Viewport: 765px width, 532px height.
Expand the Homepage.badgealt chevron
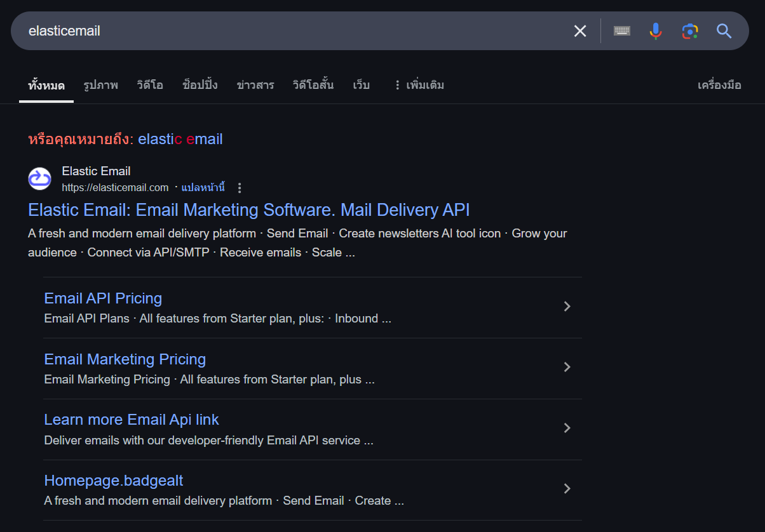coord(567,489)
